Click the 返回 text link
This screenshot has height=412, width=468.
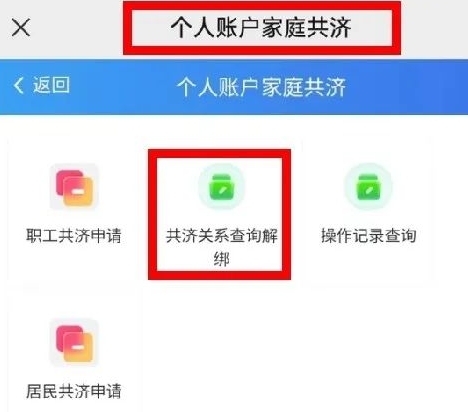[51, 85]
